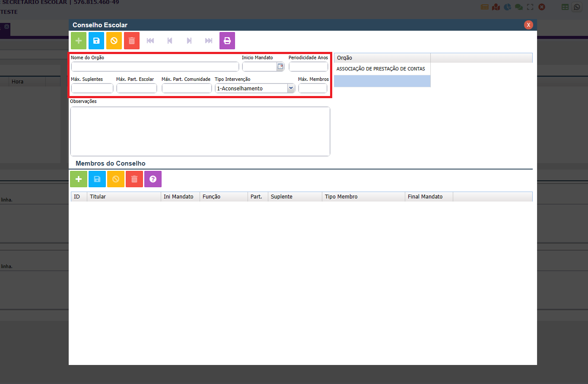Click the Nome do Orgão text field
The image size is (588, 384).
pyautogui.click(x=155, y=67)
